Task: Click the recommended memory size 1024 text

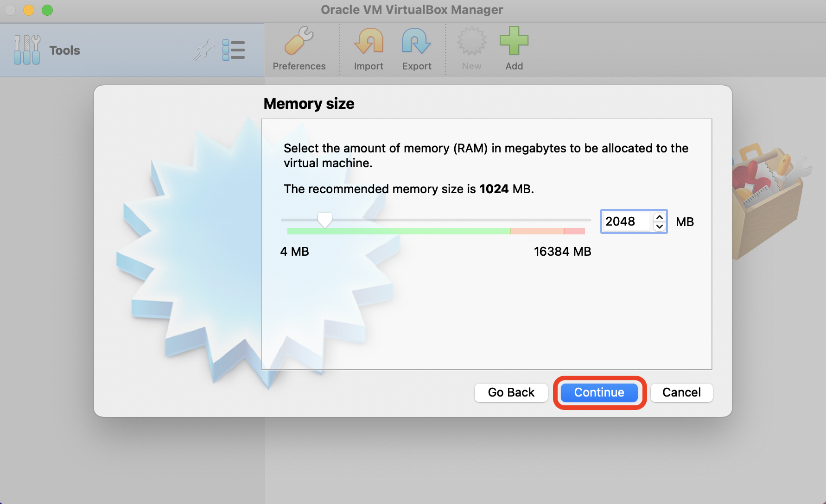Action: point(409,189)
